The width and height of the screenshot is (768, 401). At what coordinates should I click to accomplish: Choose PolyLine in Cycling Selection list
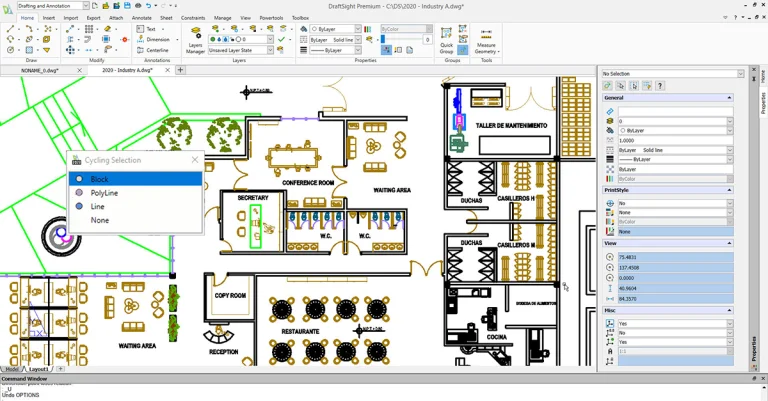(104, 193)
